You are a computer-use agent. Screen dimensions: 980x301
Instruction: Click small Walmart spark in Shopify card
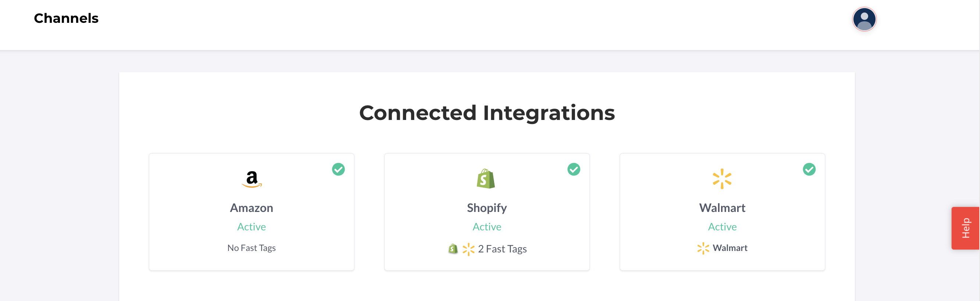(468, 249)
